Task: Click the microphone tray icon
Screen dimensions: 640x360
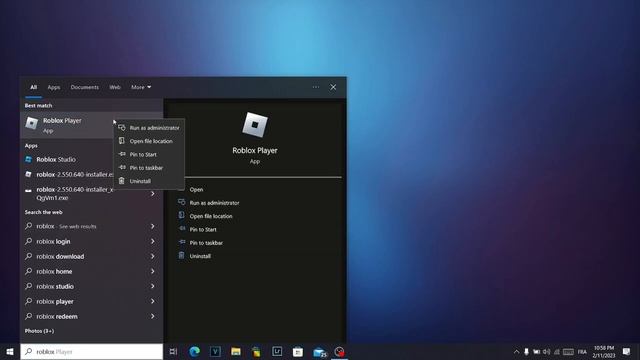Action: (527, 351)
